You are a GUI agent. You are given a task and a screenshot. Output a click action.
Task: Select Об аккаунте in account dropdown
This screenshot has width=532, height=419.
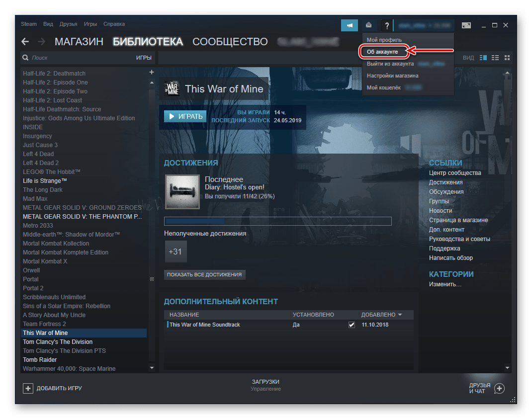tap(382, 52)
